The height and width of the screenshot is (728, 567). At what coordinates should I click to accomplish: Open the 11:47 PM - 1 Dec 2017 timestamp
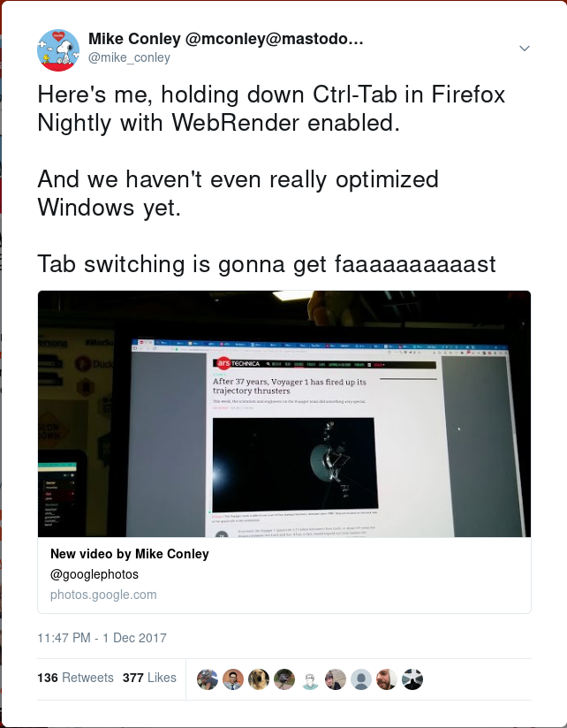click(102, 638)
